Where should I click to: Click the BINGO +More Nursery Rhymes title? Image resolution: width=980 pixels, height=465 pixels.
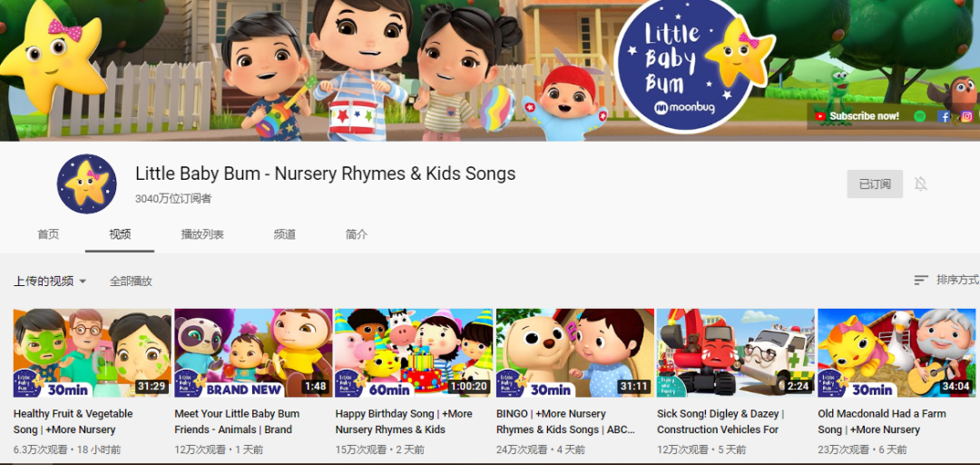pos(565,421)
